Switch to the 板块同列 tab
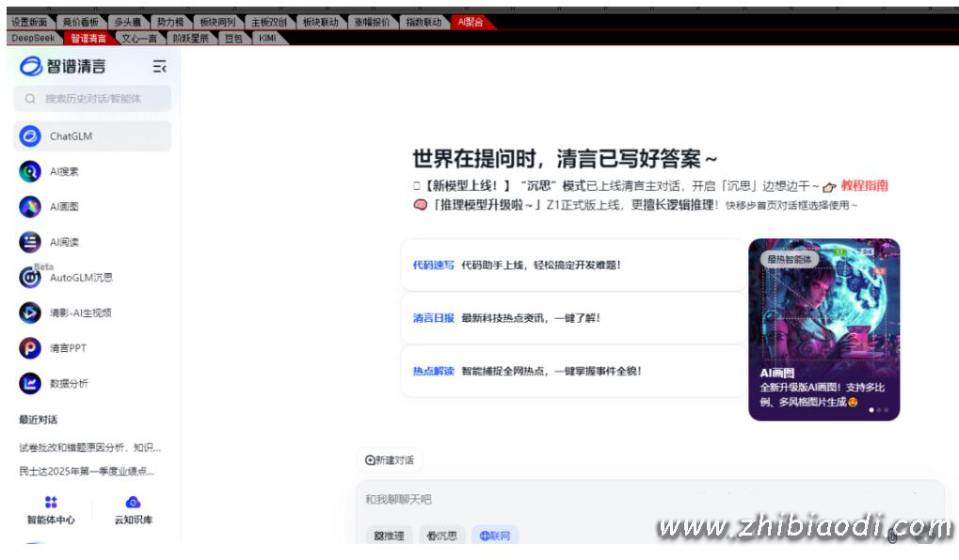The width and height of the screenshot is (959, 560). point(217,22)
